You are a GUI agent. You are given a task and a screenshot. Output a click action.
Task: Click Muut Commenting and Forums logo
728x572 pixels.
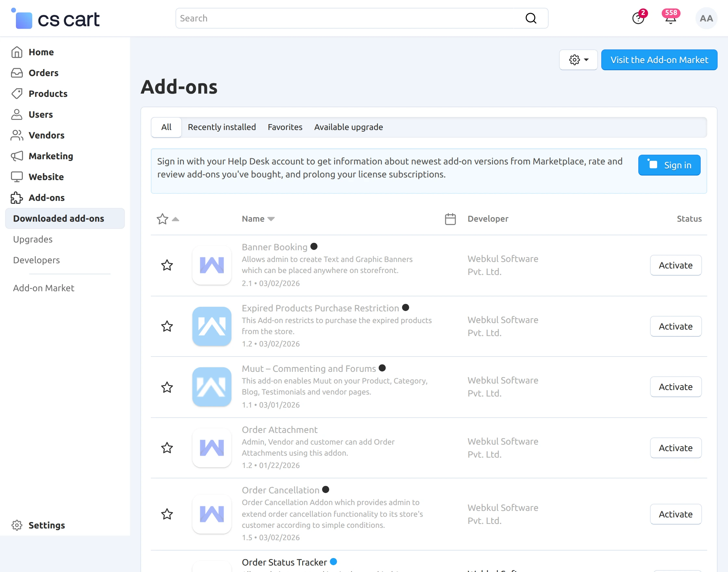pos(212,387)
